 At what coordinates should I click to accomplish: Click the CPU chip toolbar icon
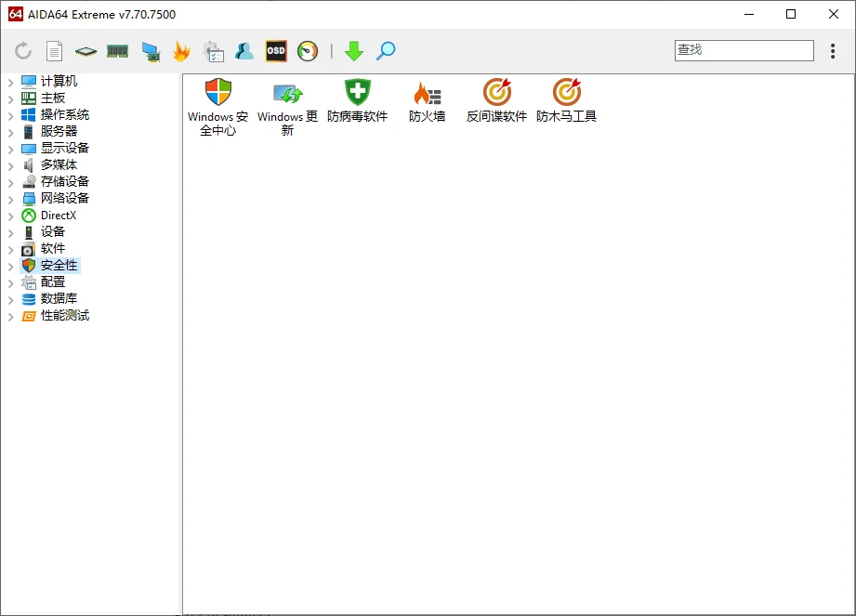[86, 51]
